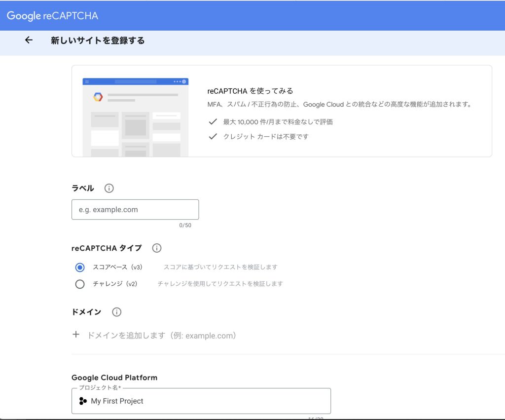Viewport: 505px width, 420px height.
Task: Open the info icon next to ラベル
Action: (109, 188)
